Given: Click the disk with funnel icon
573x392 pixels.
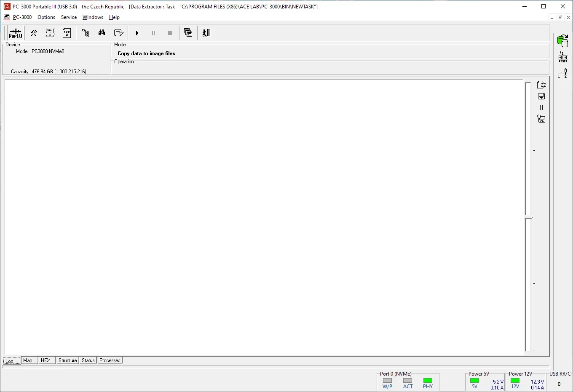Looking at the screenshot, I should tap(118, 33).
